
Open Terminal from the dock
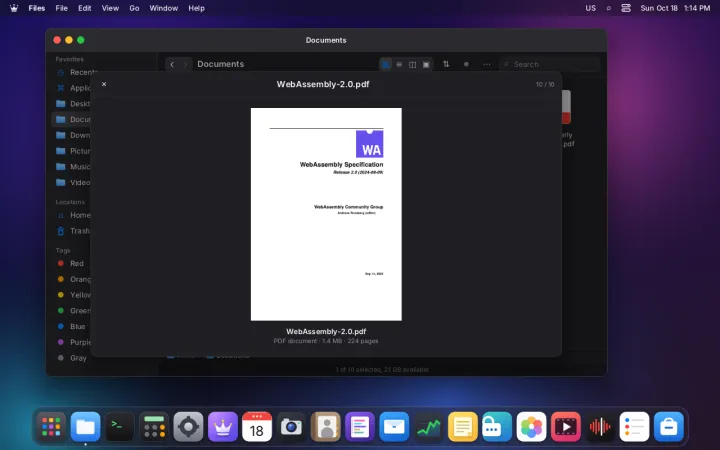click(120, 427)
